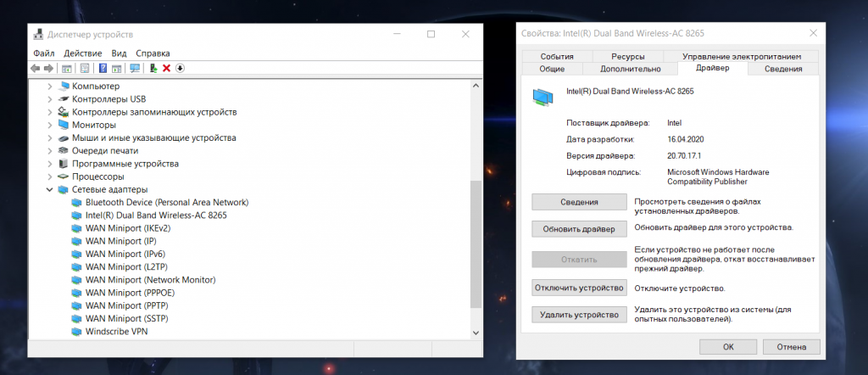Collapse the Сетевые адаптеры node
Screen dimensions: 868x375
[50, 189]
